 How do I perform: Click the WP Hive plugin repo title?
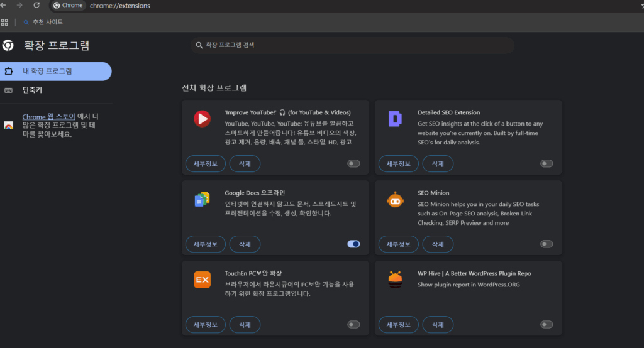tap(474, 273)
